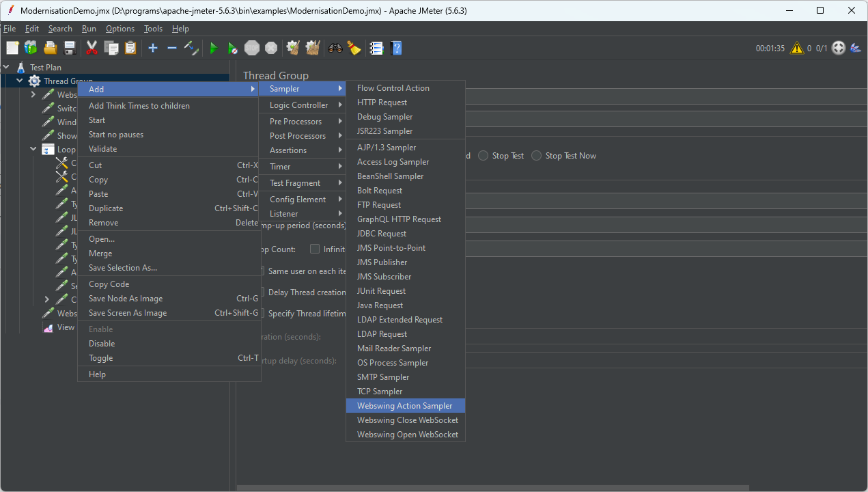This screenshot has width=868, height=492.
Task: Expand the Logic Controller submenu
Action: (300, 105)
